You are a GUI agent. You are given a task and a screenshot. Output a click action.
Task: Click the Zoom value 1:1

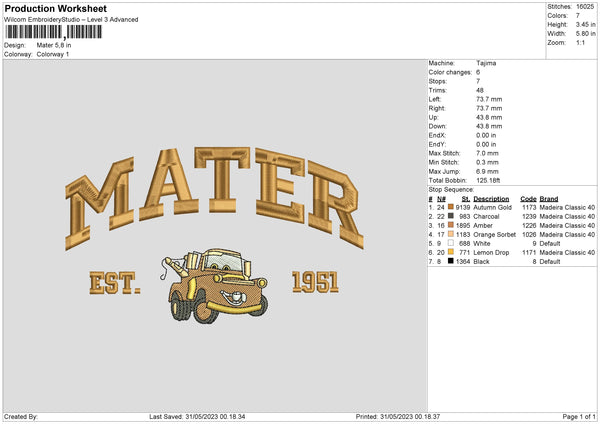[580, 42]
